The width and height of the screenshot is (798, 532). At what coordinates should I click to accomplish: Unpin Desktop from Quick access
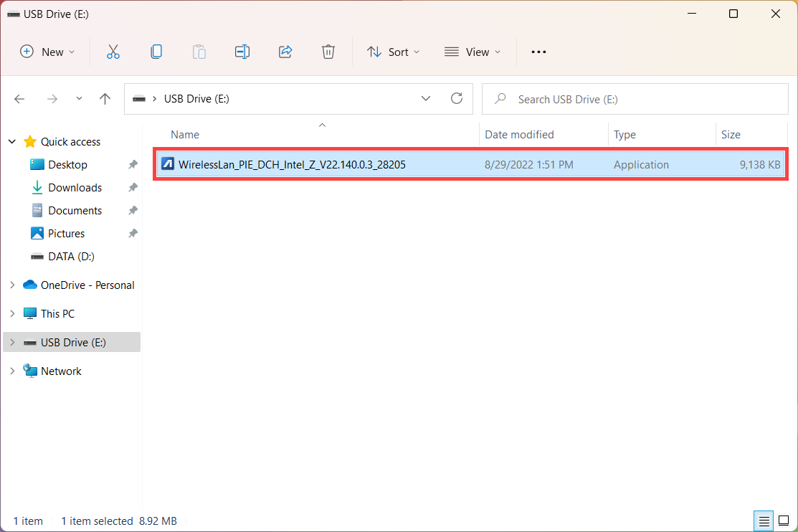133,164
